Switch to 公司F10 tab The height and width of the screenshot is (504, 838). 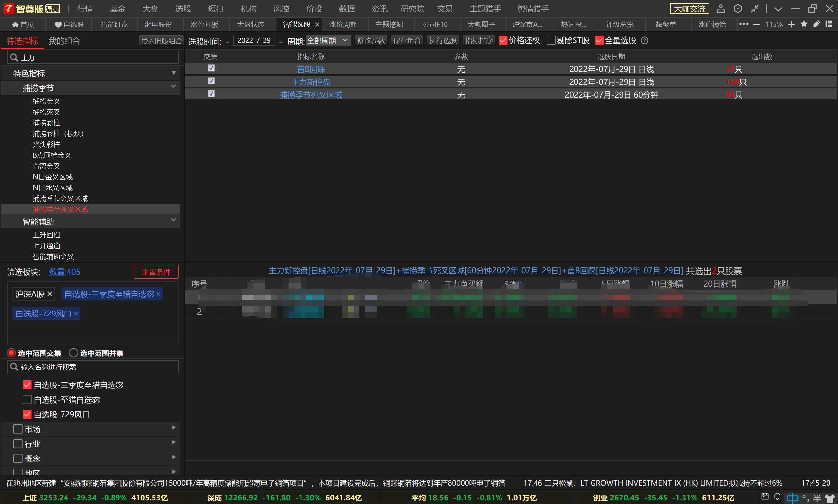[435, 25]
